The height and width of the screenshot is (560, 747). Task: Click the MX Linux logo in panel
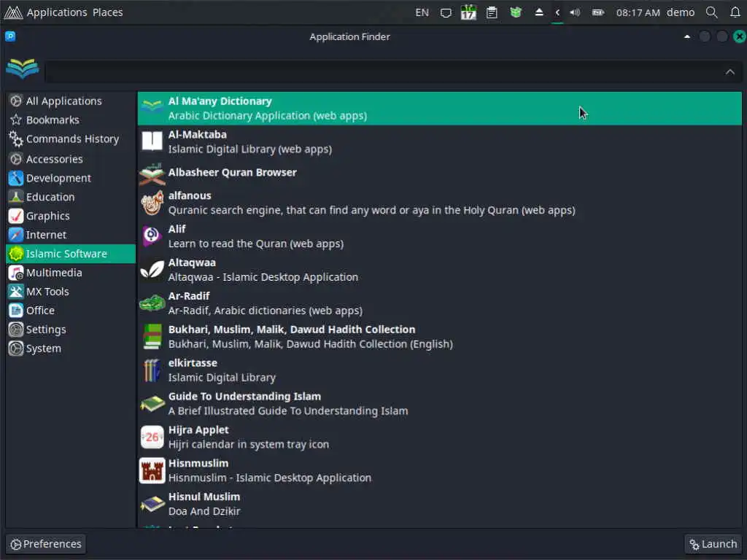(13, 12)
